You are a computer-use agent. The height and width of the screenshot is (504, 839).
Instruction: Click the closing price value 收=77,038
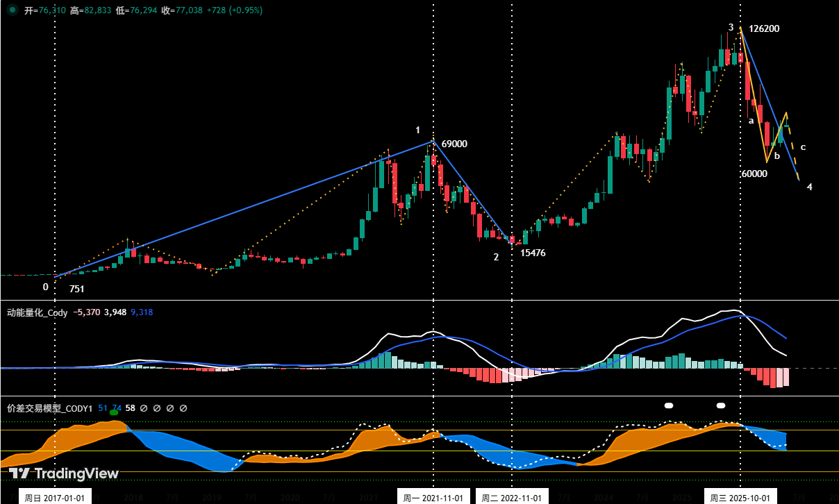(183, 11)
